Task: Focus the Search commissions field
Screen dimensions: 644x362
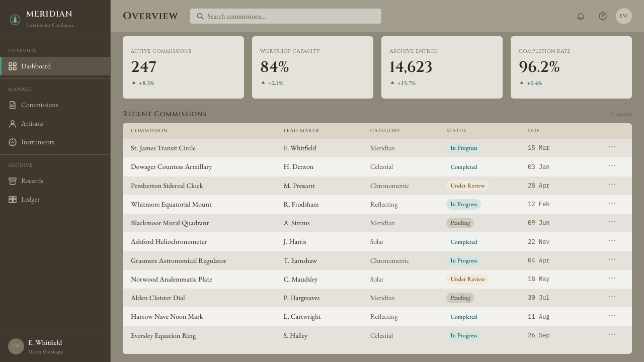Action: (286, 16)
